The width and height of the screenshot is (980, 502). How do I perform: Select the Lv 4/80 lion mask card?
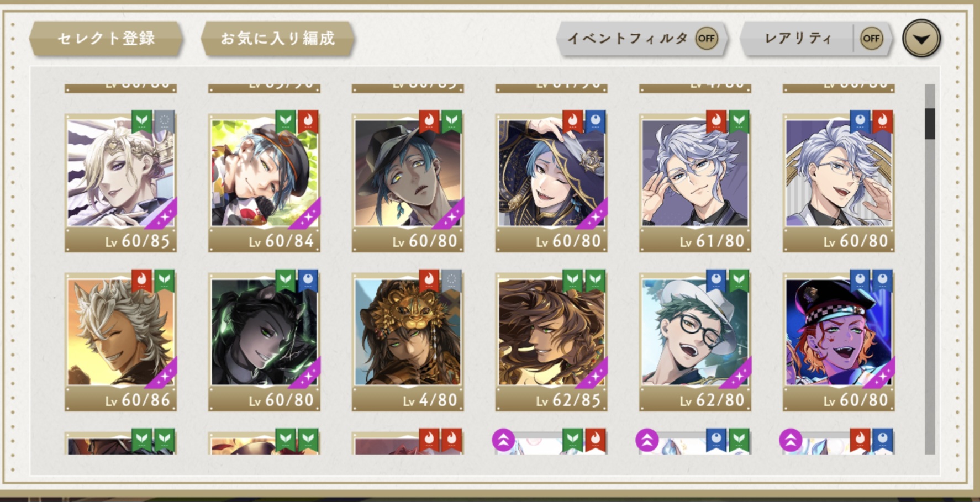pos(408,342)
